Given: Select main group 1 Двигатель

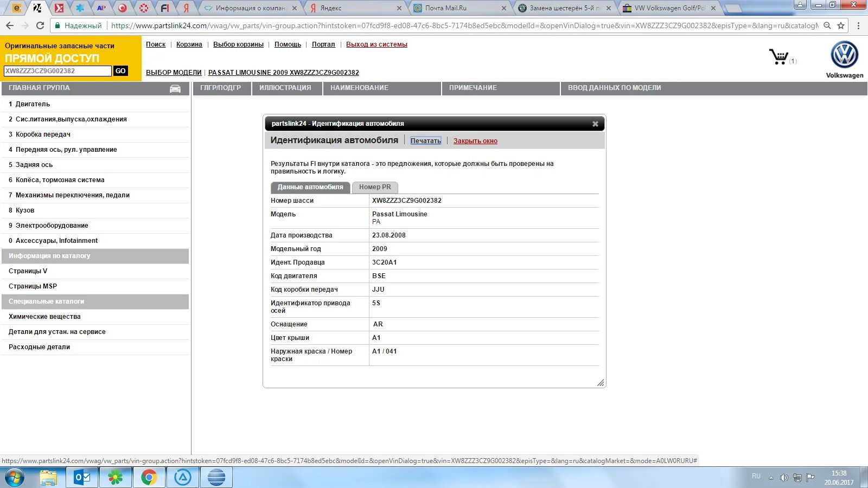Looking at the screenshot, I should 95,104.
